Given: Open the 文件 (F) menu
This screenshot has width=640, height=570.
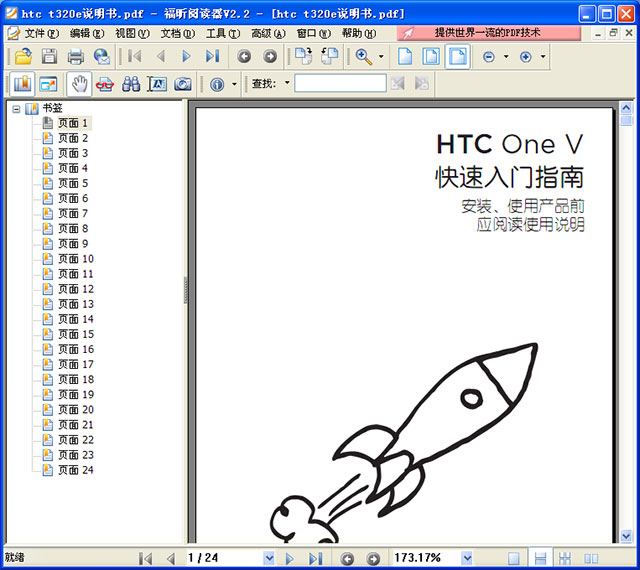Looking at the screenshot, I should point(41,33).
